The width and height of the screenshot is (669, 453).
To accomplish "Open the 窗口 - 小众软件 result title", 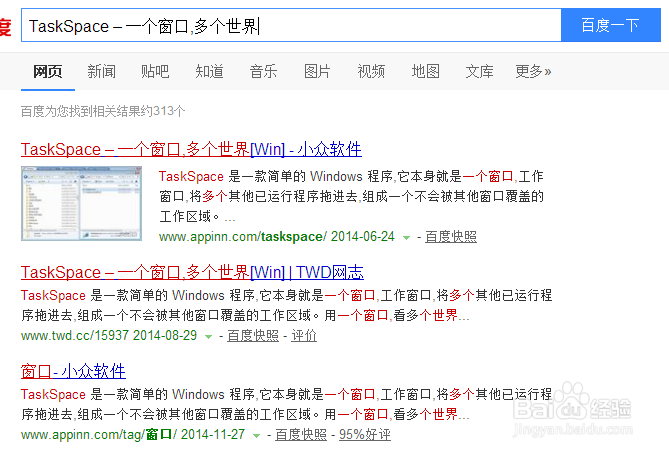I will [x=73, y=371].
